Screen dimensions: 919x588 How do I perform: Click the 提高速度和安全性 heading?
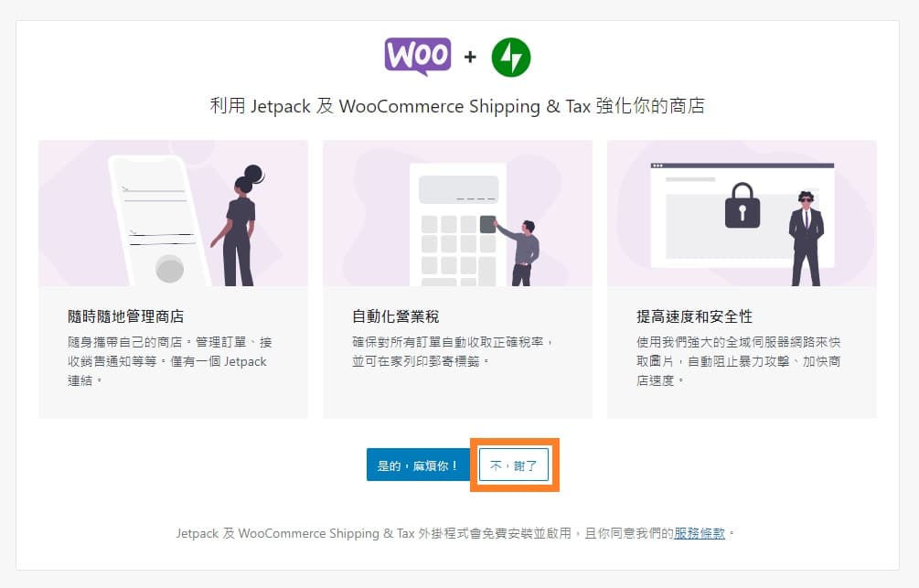coord(695,316)
